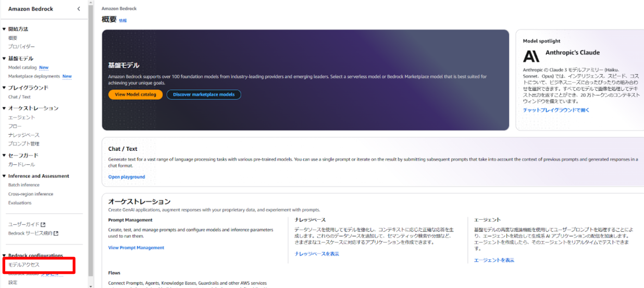Open the ユーザーガイド link
The height and width of the screenshot is (288, 644).
[x=24, y=224]
